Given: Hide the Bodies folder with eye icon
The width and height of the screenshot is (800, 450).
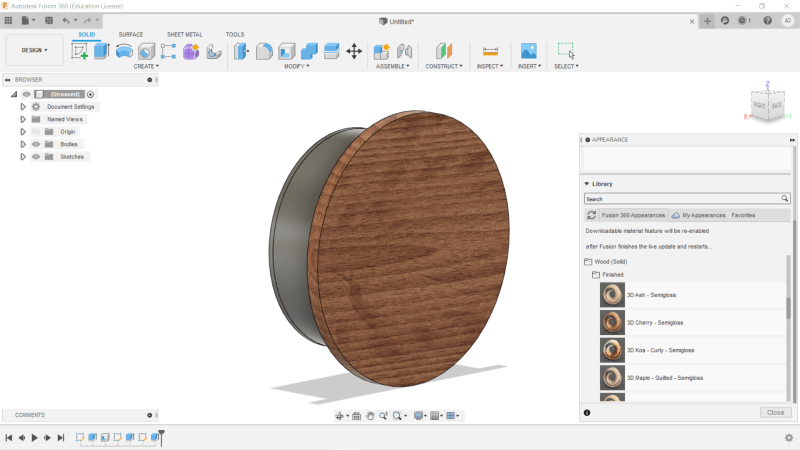Looking at the screenshot, I should point(36,144).
